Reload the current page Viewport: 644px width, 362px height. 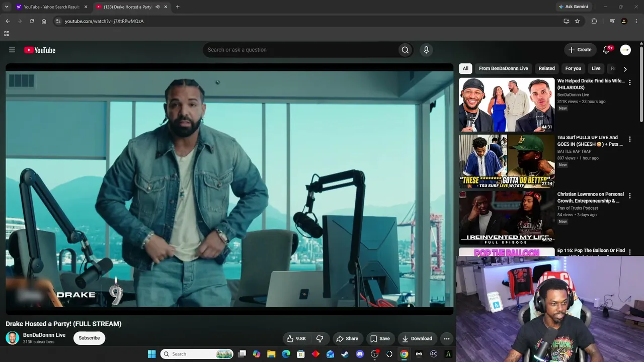(32, 21)
